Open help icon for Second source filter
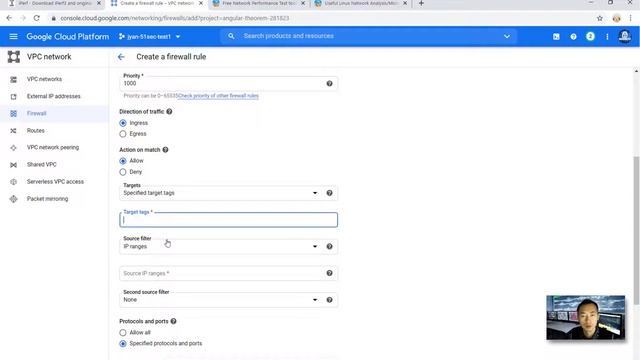640x360 pixels. click(x=329, y=300)
